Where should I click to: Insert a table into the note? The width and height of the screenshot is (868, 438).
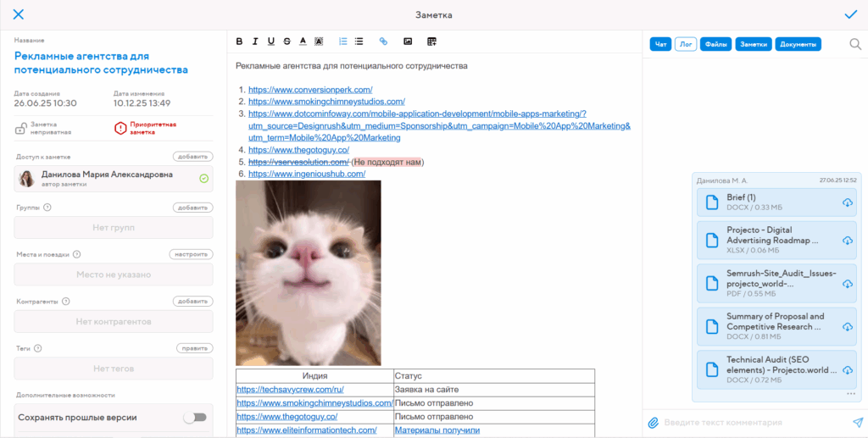click(431, 41)
